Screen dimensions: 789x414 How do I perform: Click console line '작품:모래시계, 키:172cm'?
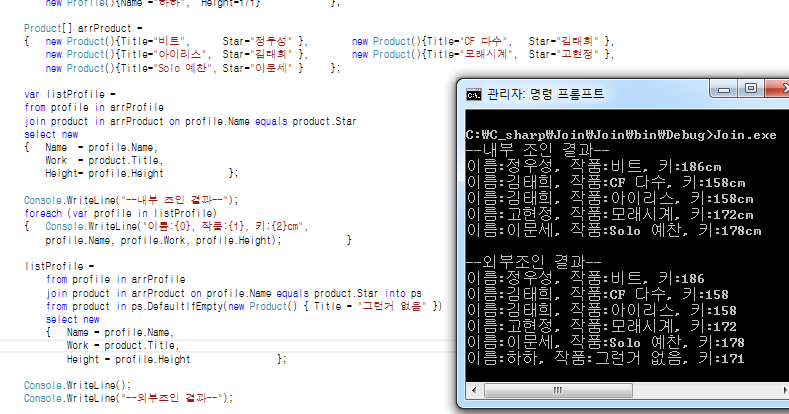pyautogui.click(x=662, y=214)
